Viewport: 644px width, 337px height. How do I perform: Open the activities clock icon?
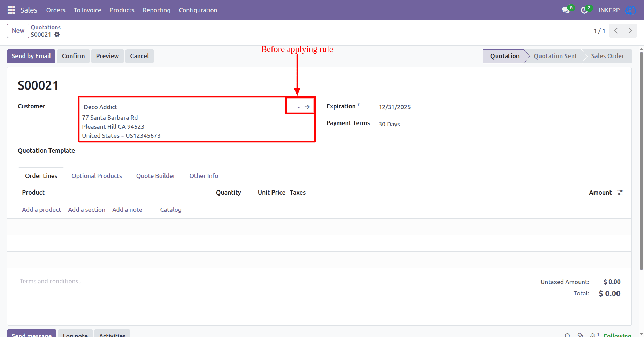[x=584, y=10]
